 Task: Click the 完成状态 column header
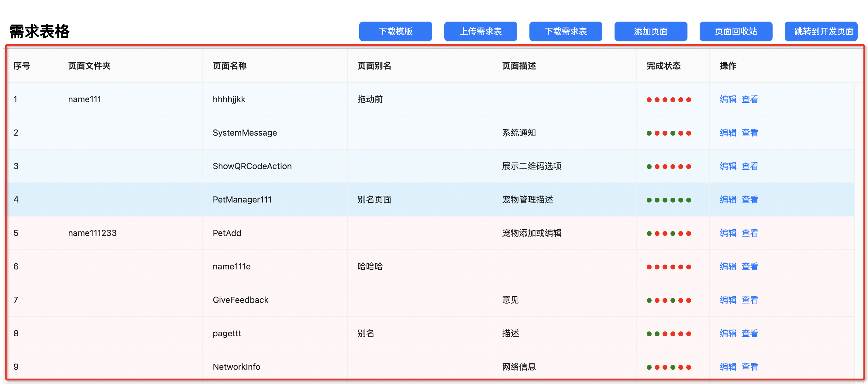pos(663,66)
